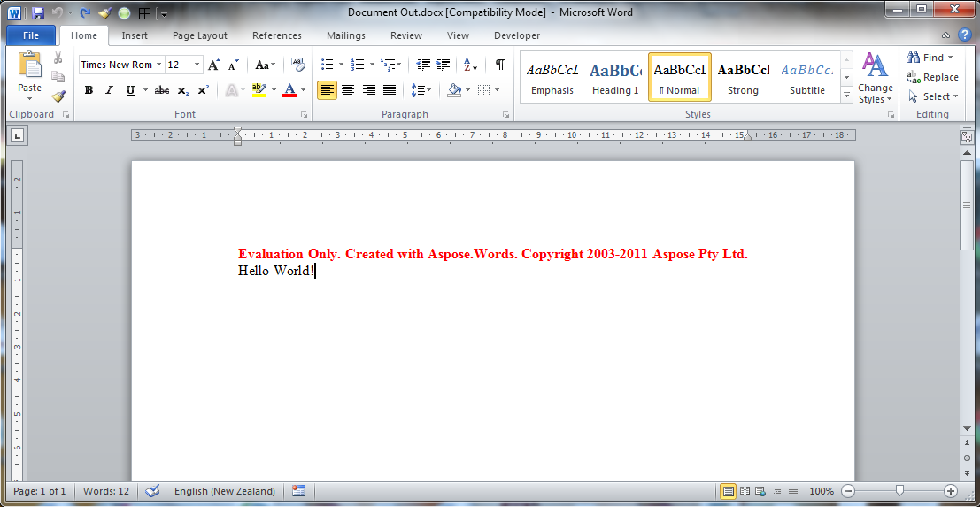The width and height of the screenshot is (980, 507).
Task: Toggle Superscript formatting
Action: coord(203,90)
